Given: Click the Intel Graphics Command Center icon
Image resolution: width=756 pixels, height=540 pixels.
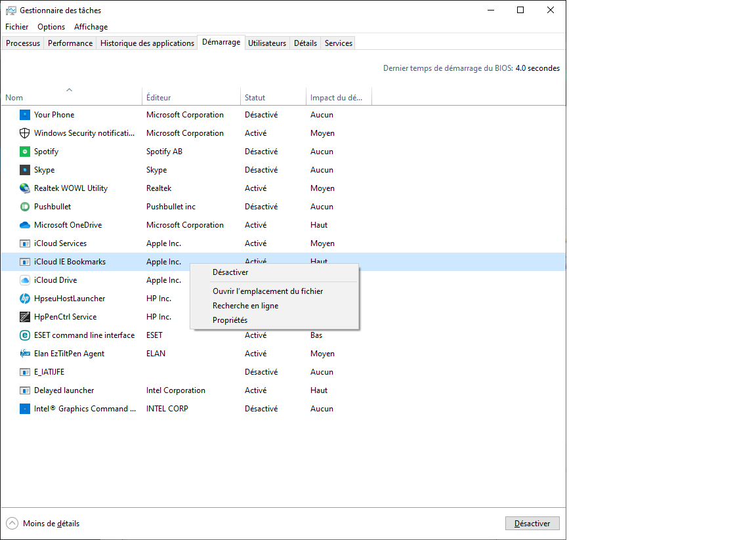Looking at the screenshot, I should pos(24,408).
